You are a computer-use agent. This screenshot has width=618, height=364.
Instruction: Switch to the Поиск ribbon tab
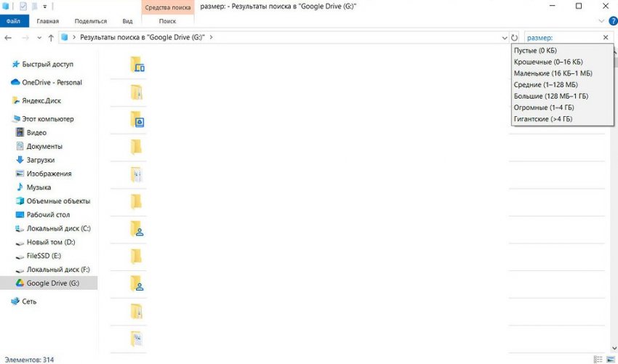point(166,22)
